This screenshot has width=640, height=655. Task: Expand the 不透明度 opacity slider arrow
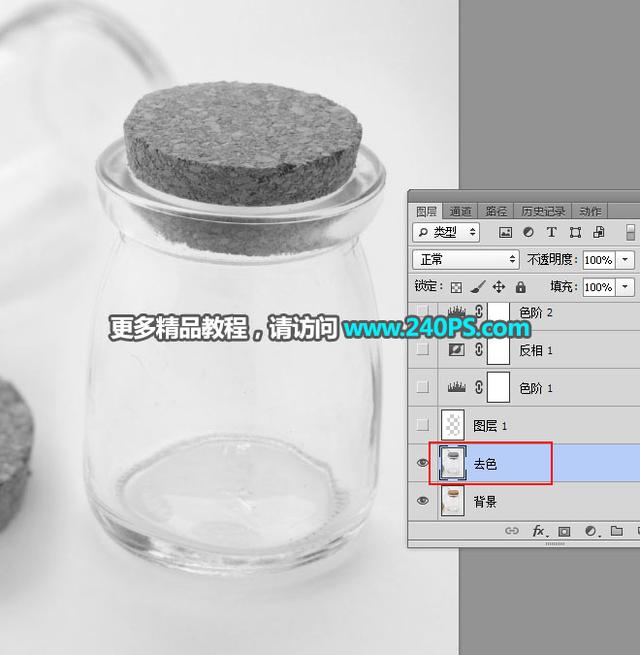(626, 259)
